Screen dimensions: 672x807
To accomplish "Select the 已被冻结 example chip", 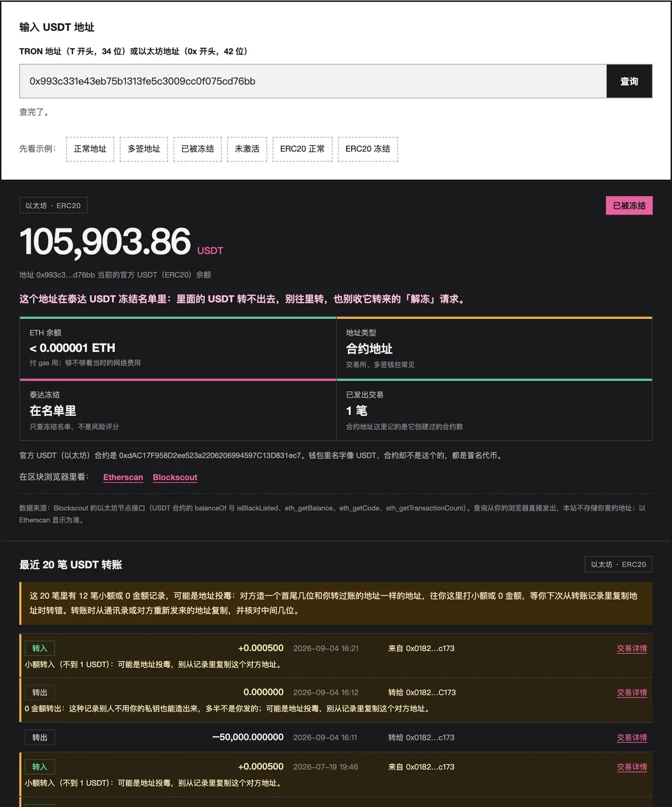I will (198, 149).
